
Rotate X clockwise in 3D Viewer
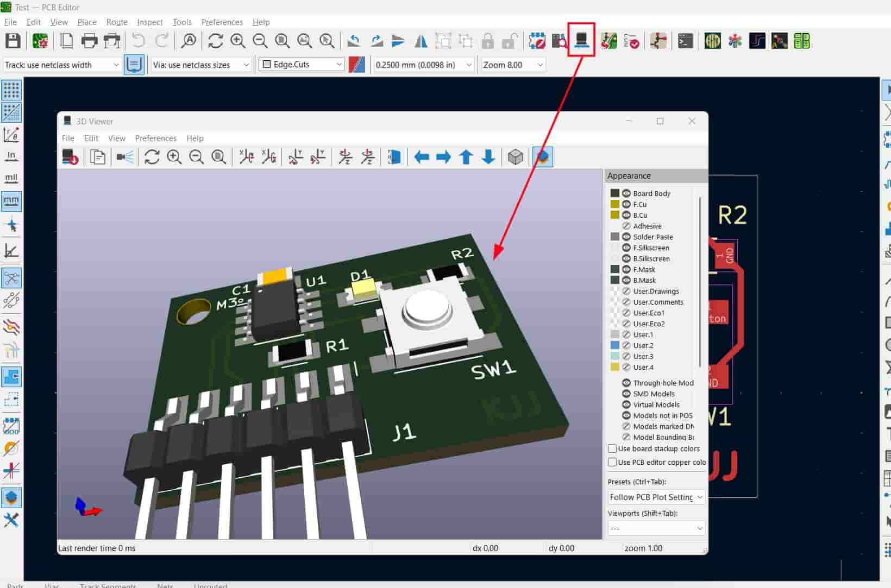(x=246, y=157)
